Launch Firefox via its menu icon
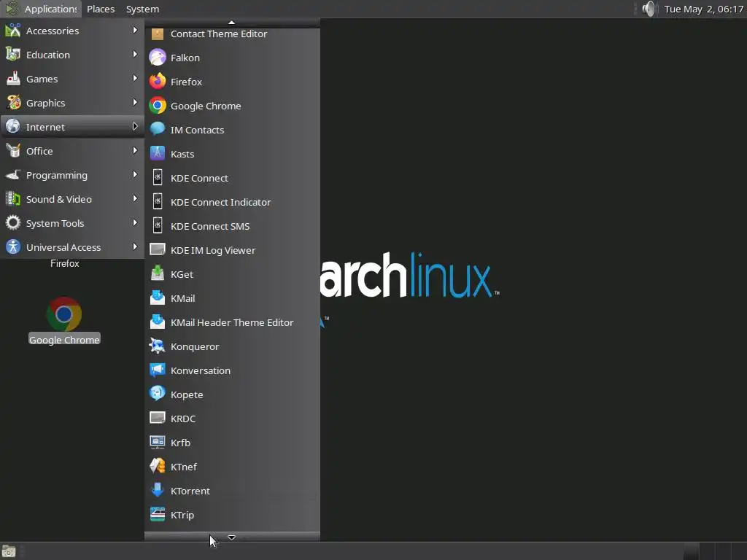 (158, 82)
